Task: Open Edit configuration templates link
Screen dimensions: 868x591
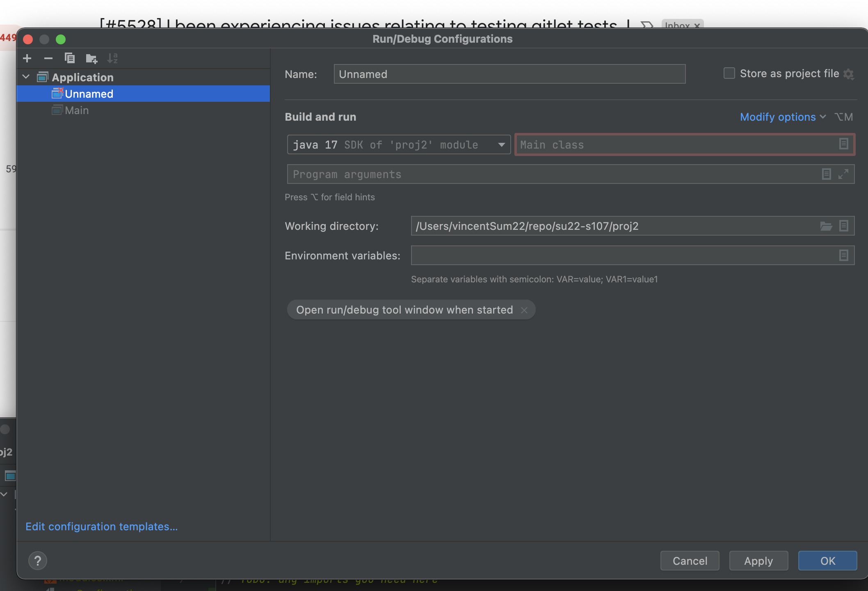Action: coord(101,527)
